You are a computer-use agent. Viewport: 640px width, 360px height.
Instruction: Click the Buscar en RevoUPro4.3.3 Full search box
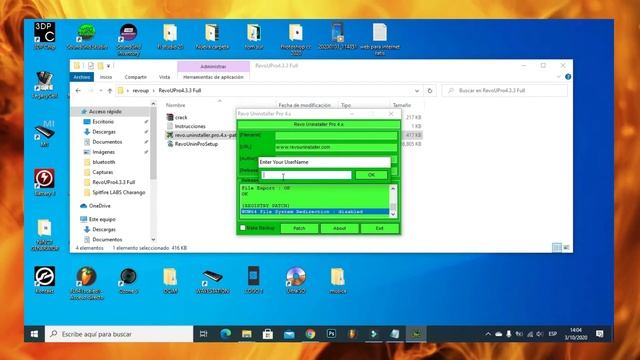point(504,91)
